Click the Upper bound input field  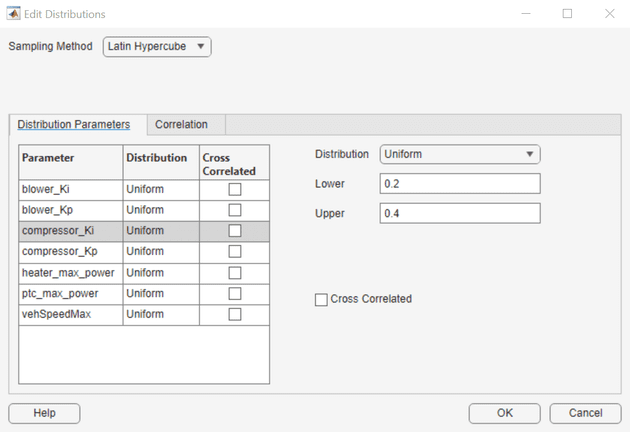click(x=460, y=213)
